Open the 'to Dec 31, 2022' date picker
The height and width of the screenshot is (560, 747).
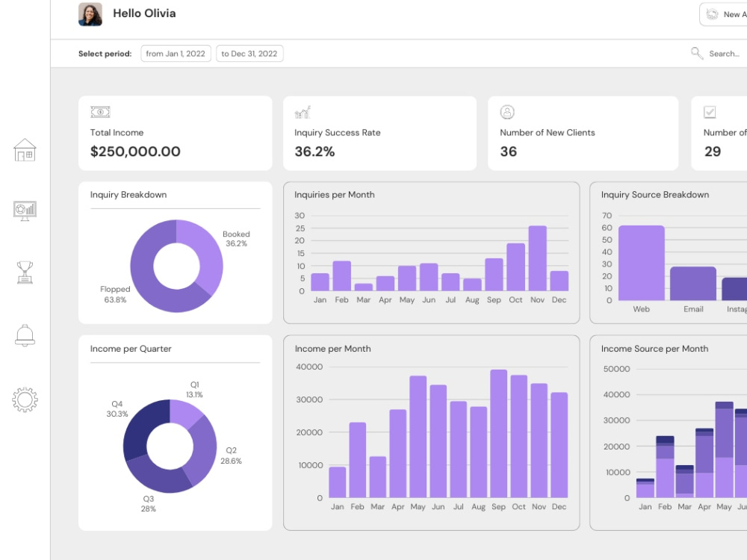[x=249, y=53]
